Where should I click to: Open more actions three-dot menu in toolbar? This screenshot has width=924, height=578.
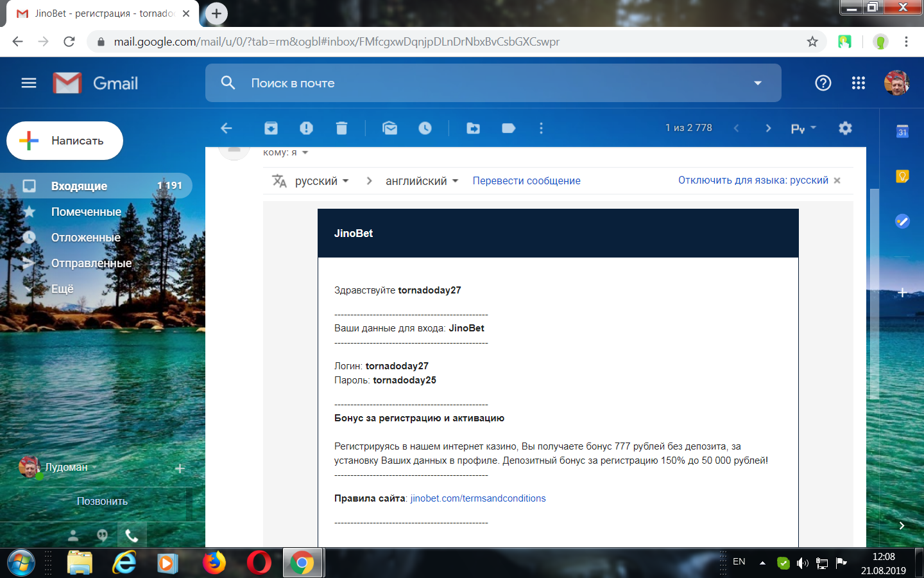(541, 128)
